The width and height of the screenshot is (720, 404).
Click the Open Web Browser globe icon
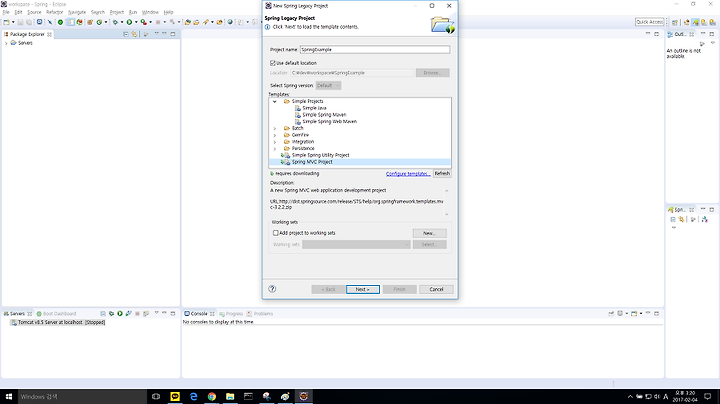(x=230, y=22)
